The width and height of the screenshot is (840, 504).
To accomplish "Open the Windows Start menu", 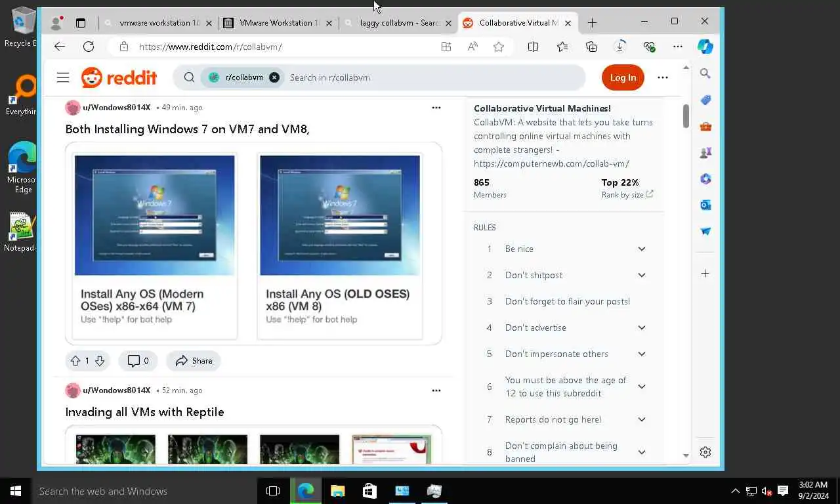I will [16, 491].
